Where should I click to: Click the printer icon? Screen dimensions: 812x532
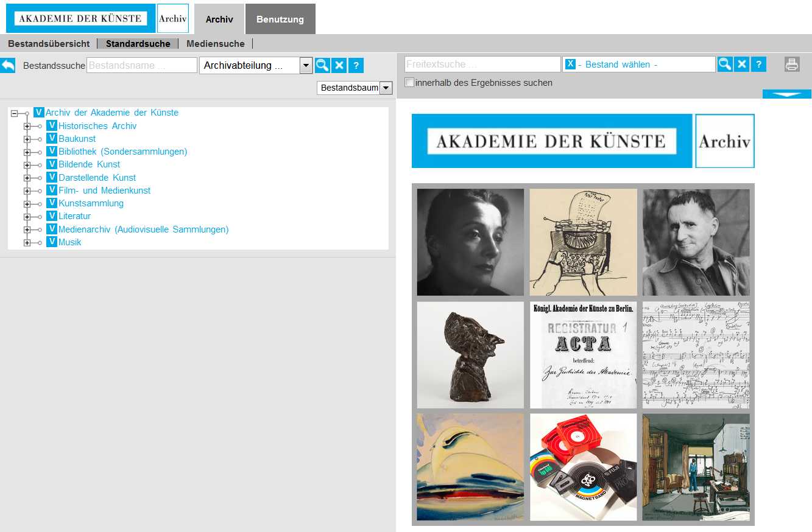[x=792, y=64]
